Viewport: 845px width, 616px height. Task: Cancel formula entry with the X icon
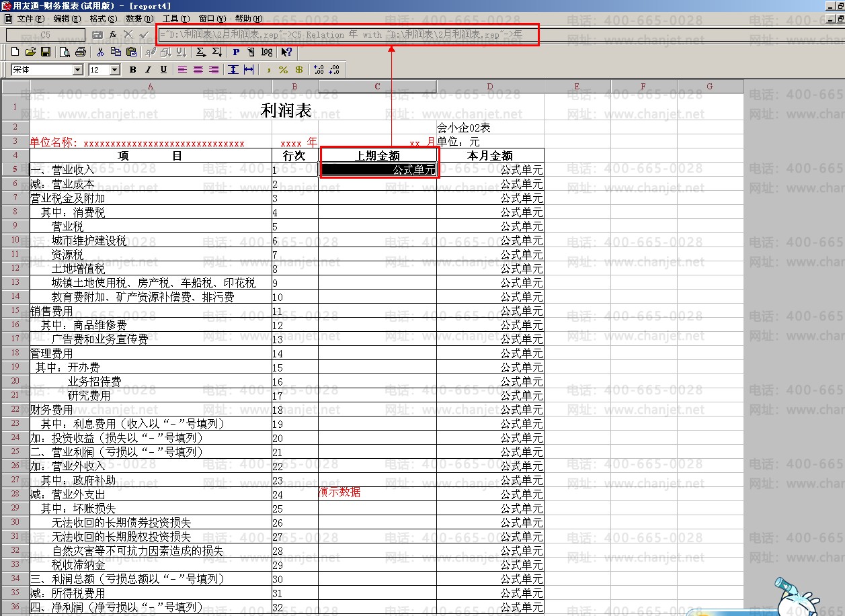(128, 34)
